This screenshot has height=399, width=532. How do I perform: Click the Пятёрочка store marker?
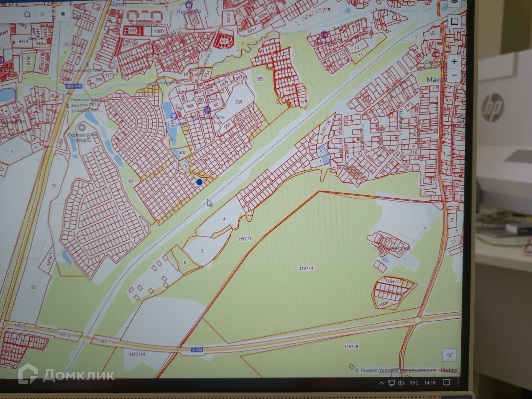click(189, 5)
